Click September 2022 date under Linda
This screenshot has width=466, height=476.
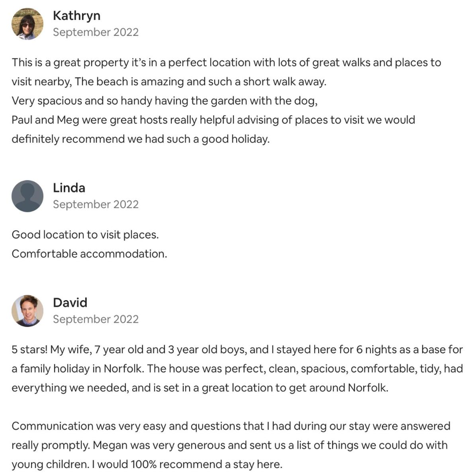click(x=96, y=204)
